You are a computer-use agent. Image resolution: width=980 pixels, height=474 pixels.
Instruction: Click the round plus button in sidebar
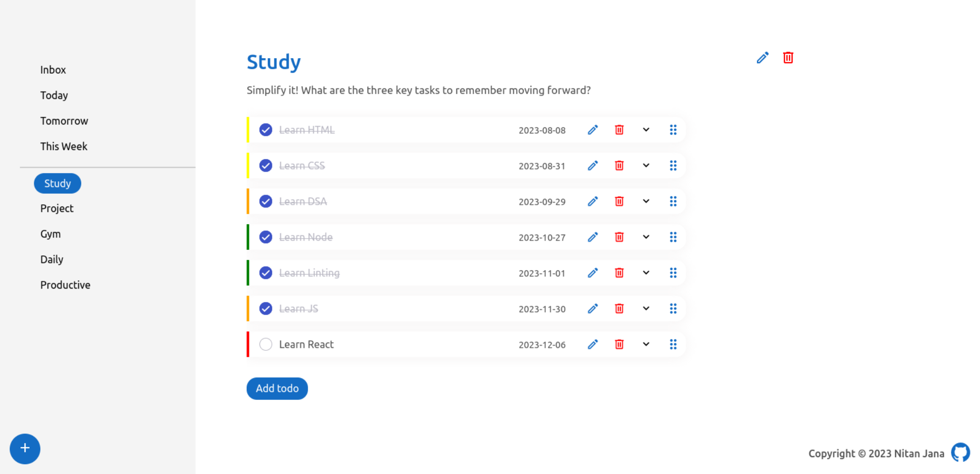point(25,448)
